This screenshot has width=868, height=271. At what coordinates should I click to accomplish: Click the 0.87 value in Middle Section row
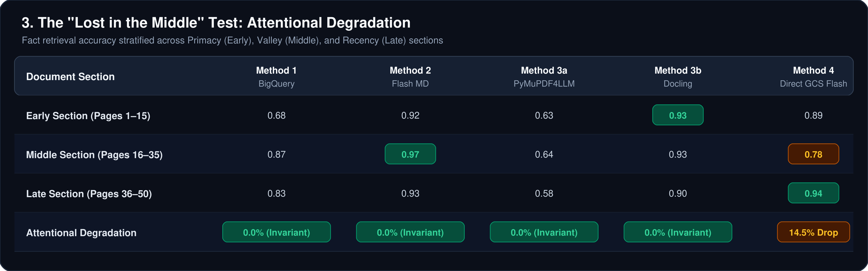[276, 154]
